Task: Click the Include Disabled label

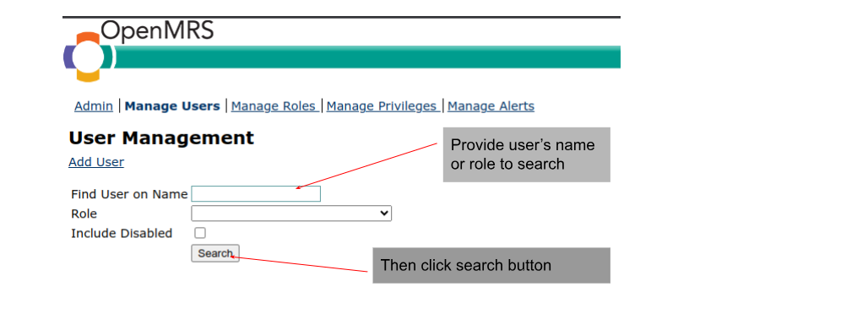Action: pos(122,233)
